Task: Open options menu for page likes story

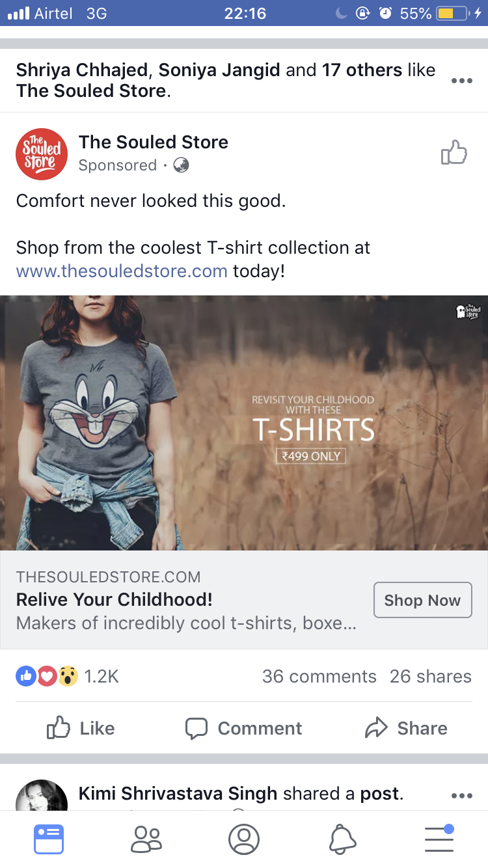Action: tap(461, 81)
